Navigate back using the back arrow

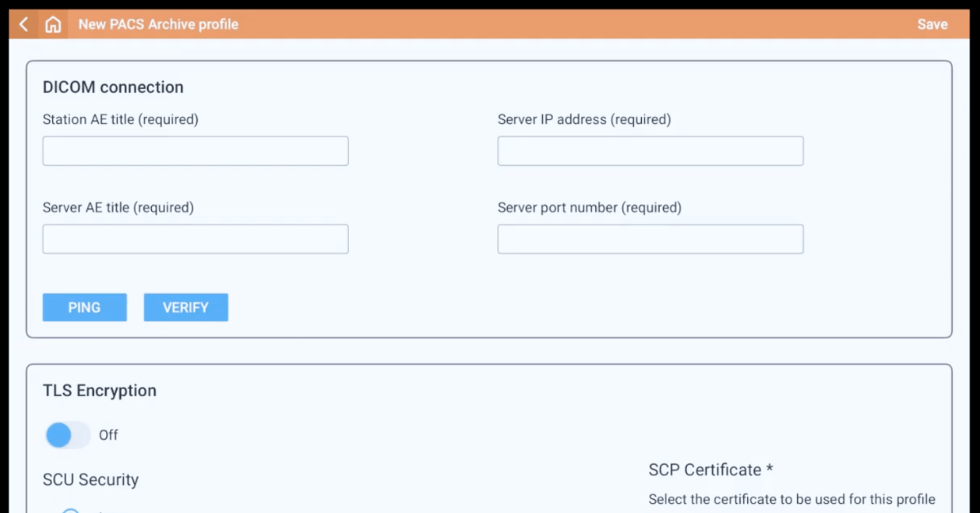22,24
